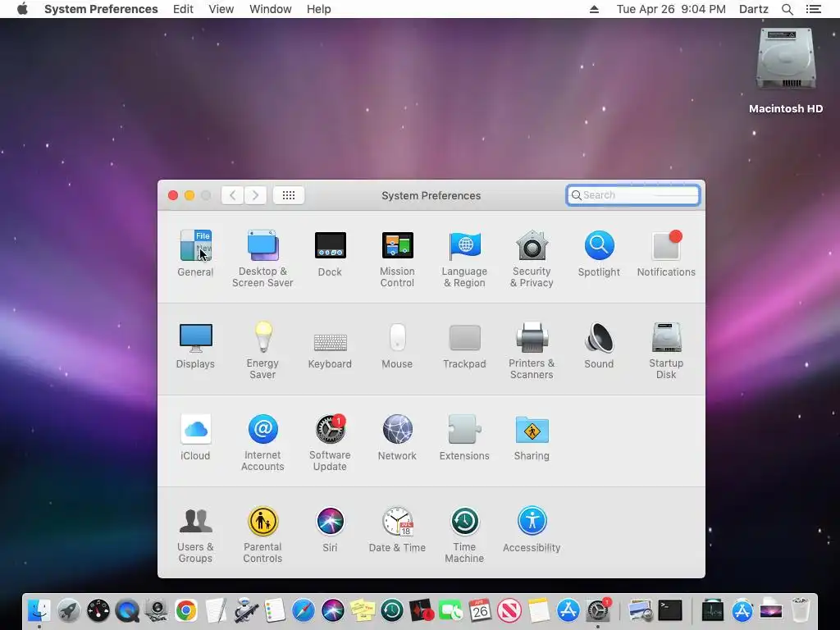The image size is (840, 630).
Task: Open the Dartz user menu
Action: [x=754, y=9]
